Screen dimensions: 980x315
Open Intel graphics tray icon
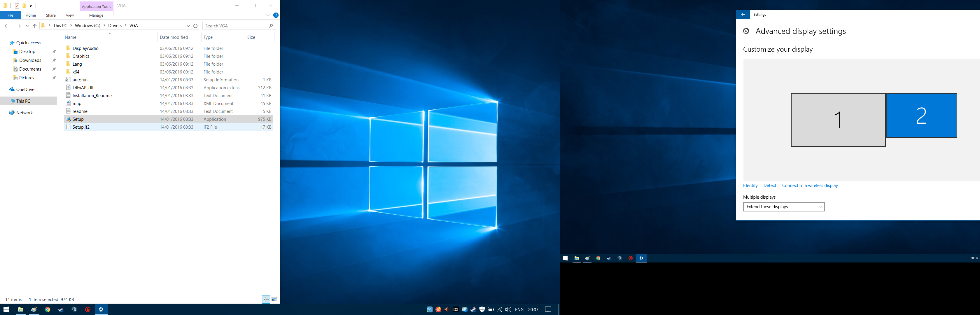click(430, 309)
